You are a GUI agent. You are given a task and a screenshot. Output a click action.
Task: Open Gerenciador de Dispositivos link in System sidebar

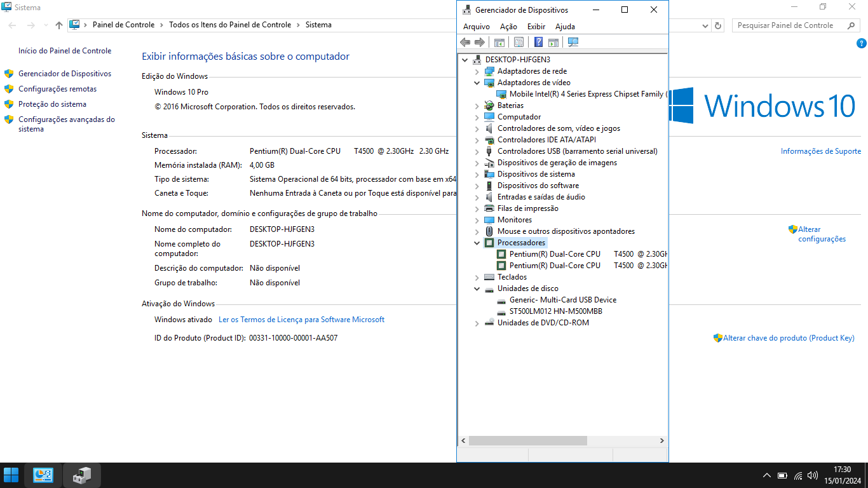65,74
